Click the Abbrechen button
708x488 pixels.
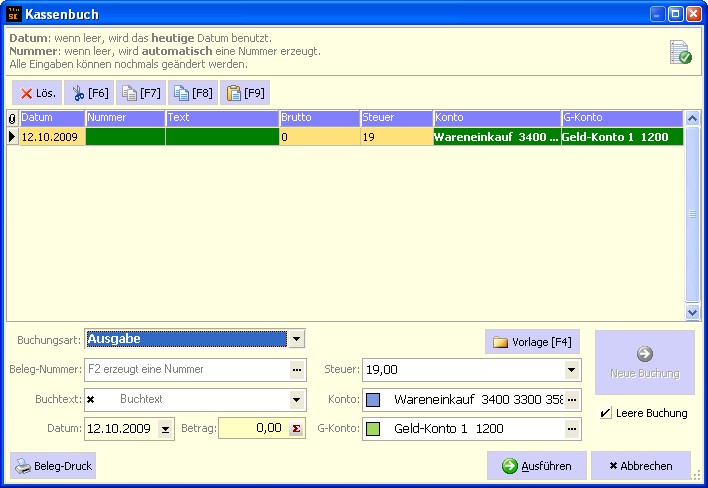[x=640, y=466]
